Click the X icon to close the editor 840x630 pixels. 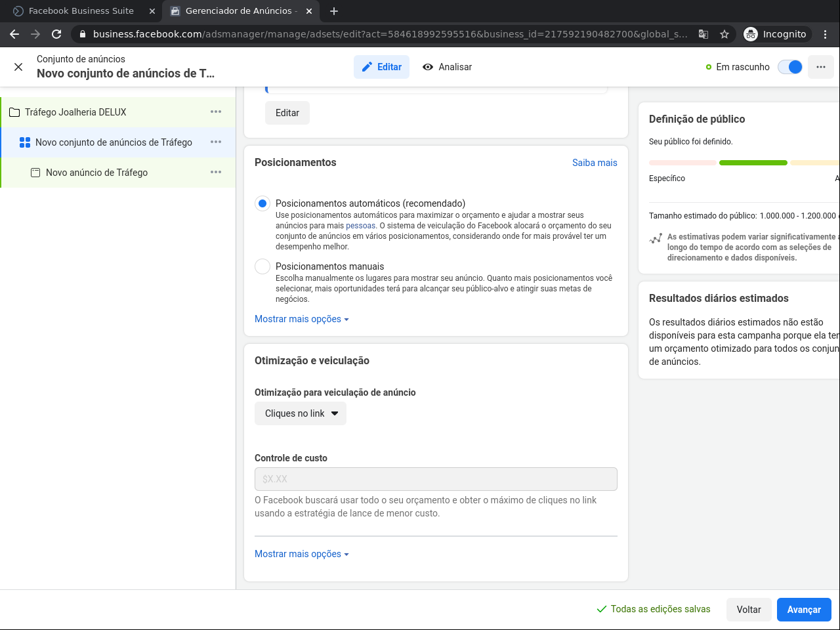(18, 67)
